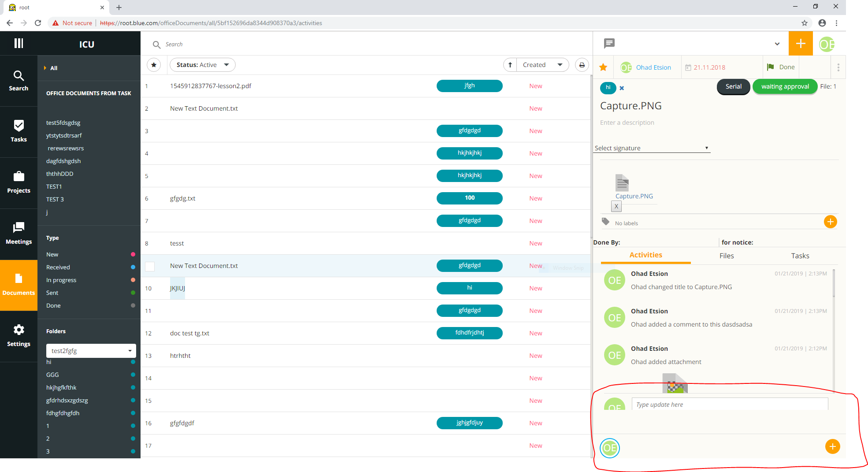Filter by type Done
Screen dimensions: 868x472
(x=53, y=306)
